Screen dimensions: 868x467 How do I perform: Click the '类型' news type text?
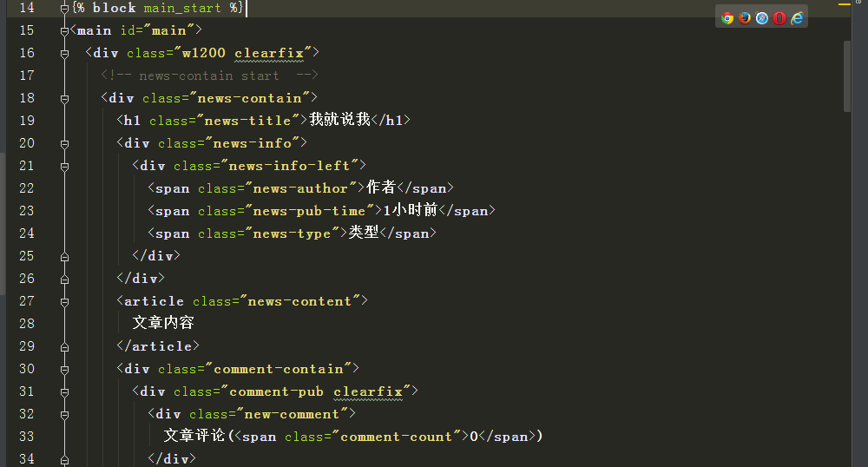point(364,233)
